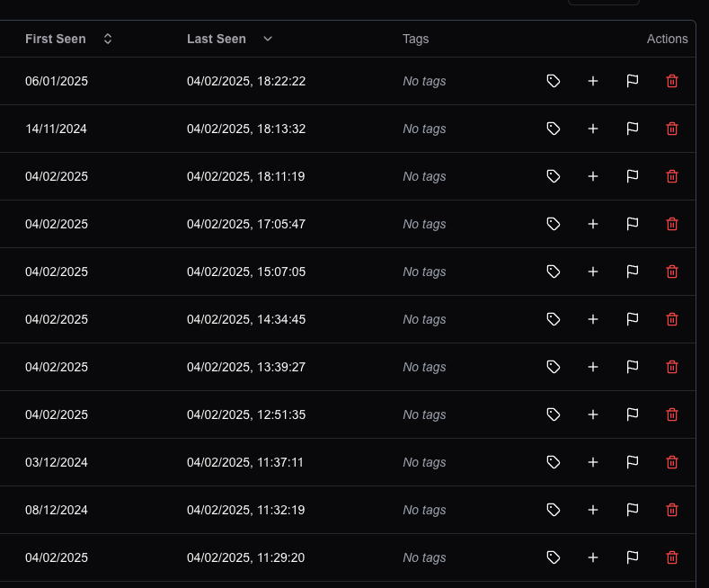Click the plus icon in the 15:07:05 row

tap(593, 272)
